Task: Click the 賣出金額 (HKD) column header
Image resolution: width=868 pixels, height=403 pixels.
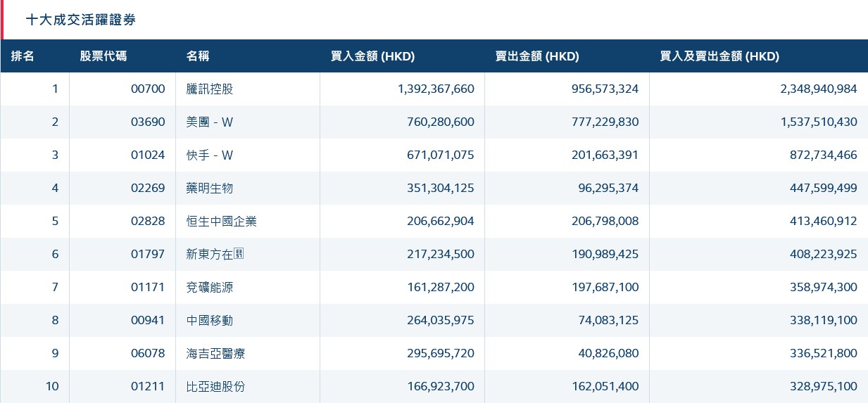Action: tap(537, 57)
